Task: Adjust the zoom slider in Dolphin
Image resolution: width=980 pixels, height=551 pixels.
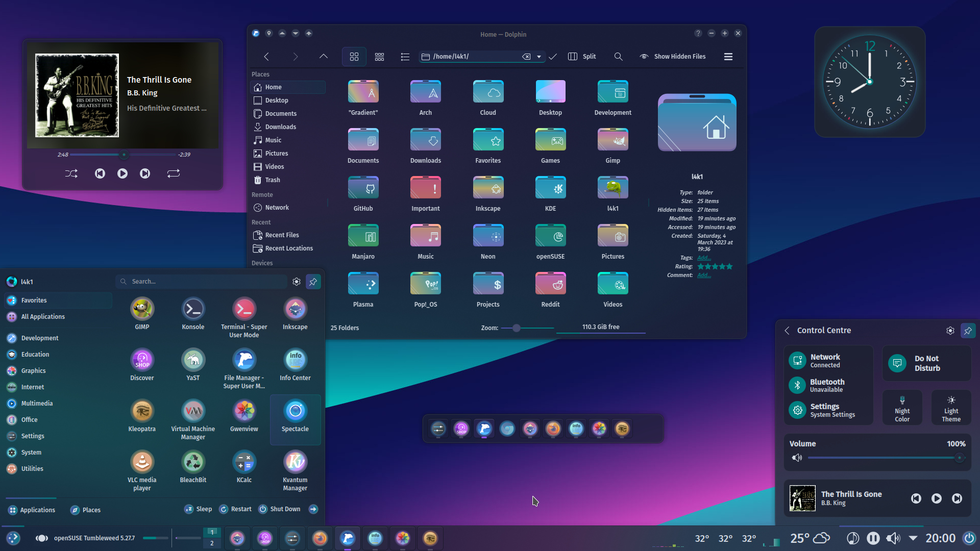Action: [x=517, y=328]
